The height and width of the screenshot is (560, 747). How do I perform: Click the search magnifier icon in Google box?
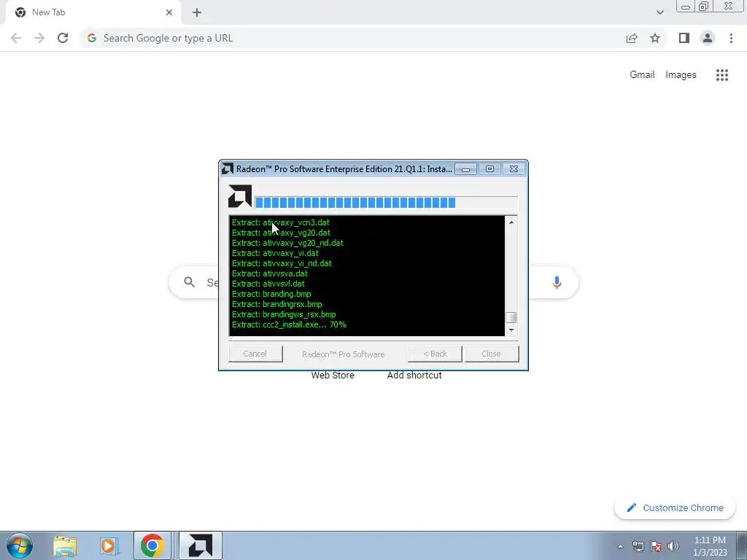[189, 282]
